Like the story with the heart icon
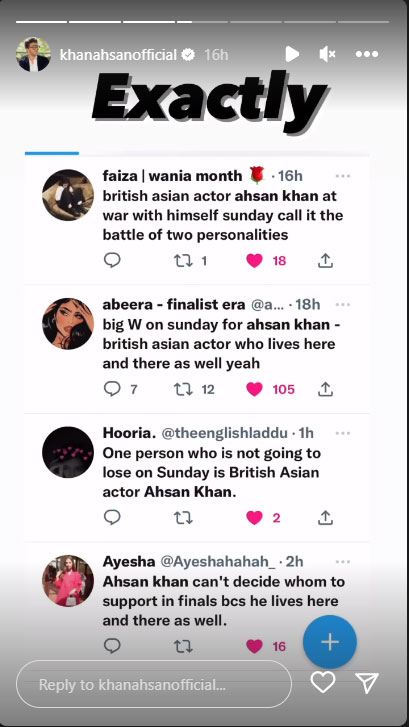Viewport: 409px width, 727px height. pos(323,683)
